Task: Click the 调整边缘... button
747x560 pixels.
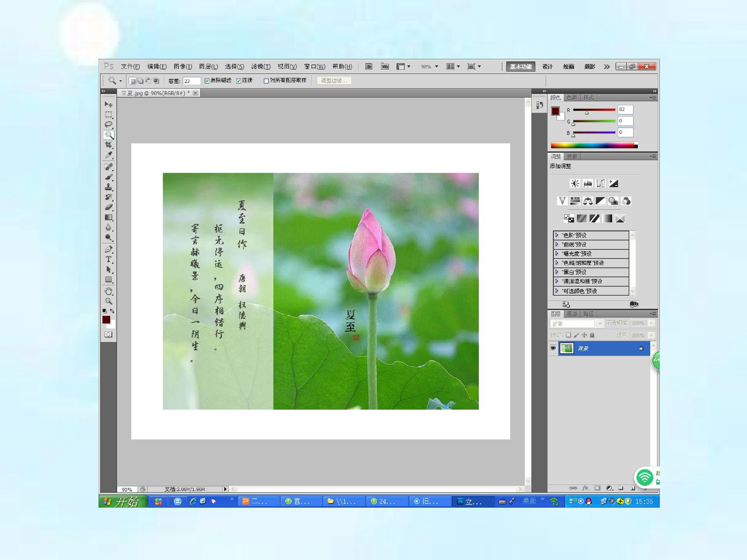Action: click(x=334, y=81)
